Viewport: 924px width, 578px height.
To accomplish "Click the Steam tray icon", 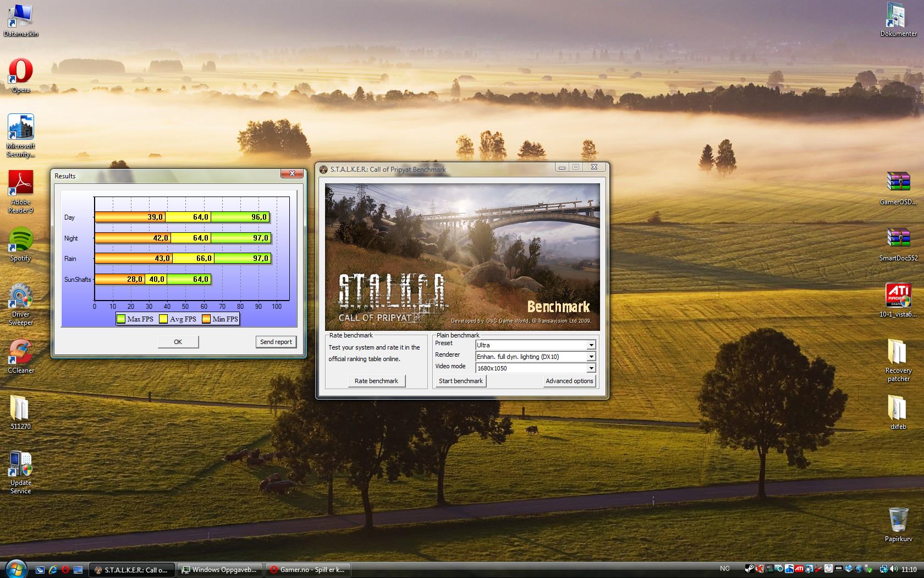I will pyautogui.click(x=749, y=569).
